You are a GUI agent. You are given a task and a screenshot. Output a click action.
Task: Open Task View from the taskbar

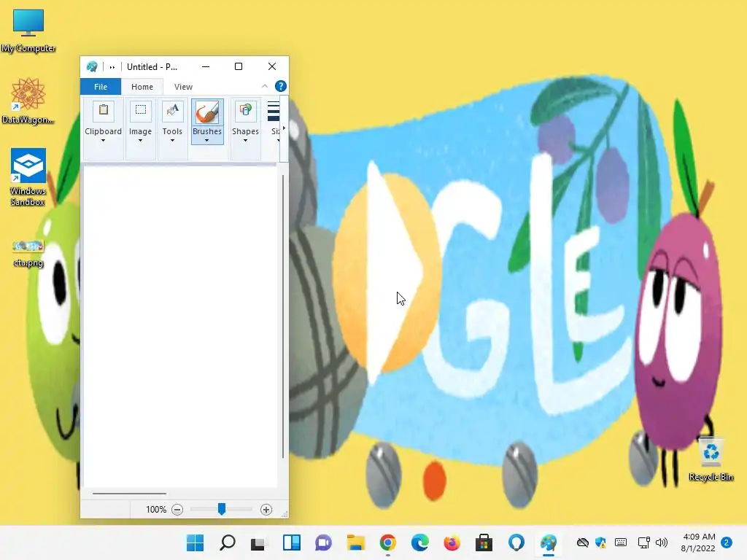point(259,542)
